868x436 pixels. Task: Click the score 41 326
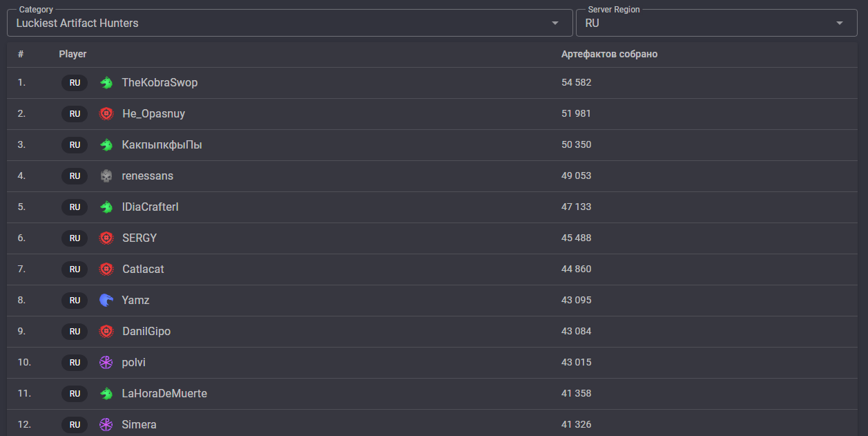pyautogui.click(x=576, y=424)
